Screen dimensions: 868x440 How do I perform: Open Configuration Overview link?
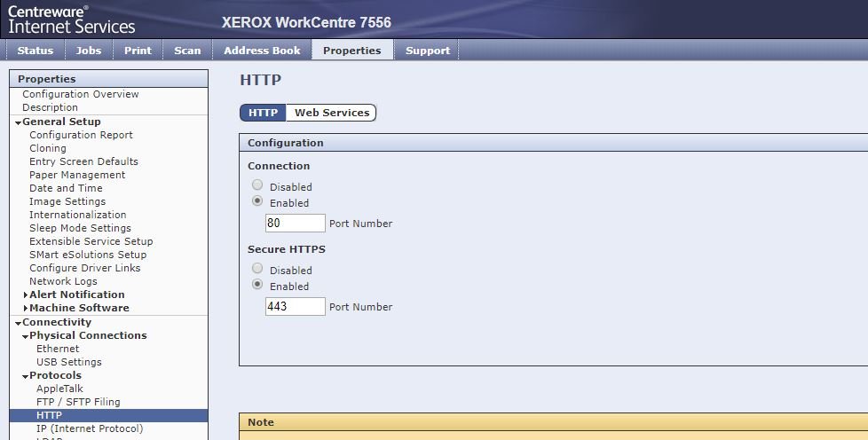coord(81,94)
